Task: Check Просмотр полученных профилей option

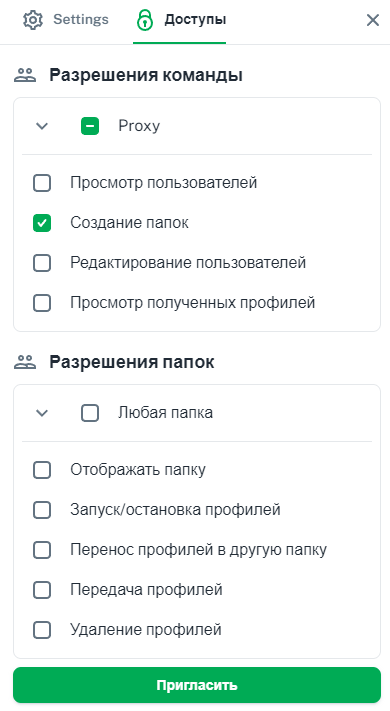Action: pos(42,303)
